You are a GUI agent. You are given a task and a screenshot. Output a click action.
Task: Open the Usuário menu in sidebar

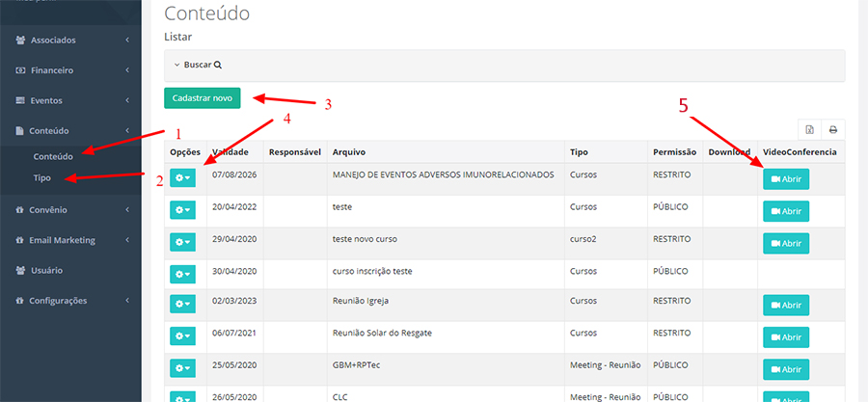pos(49,271)
